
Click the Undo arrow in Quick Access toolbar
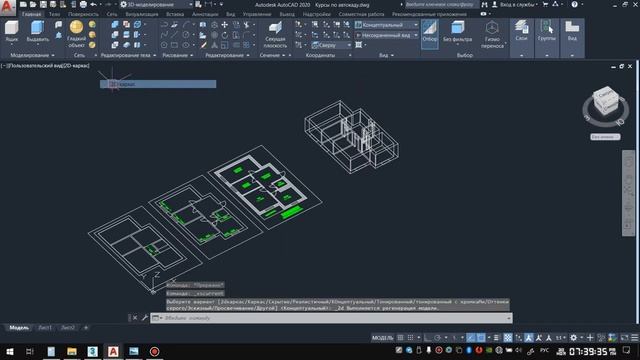pyautogui.click(x=93, y=4)
